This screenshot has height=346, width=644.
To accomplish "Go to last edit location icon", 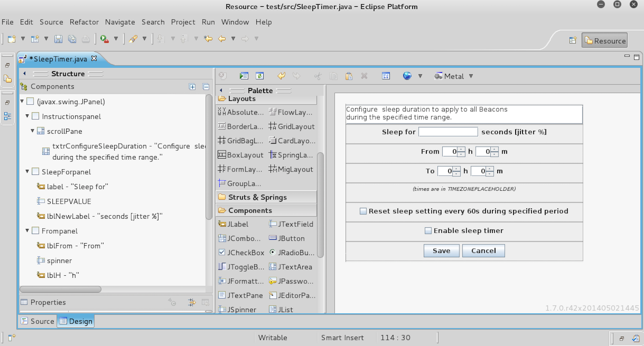I will click(x=208, y=39).
